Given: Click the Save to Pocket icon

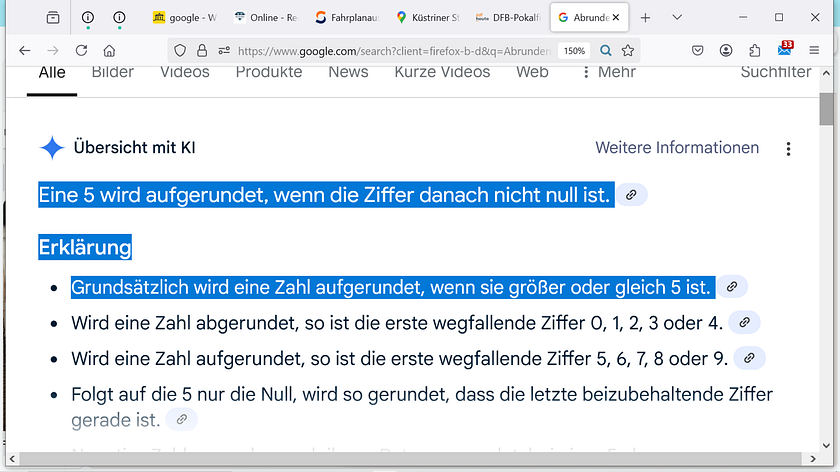Looking at the screenshot, I should point(698,50).
